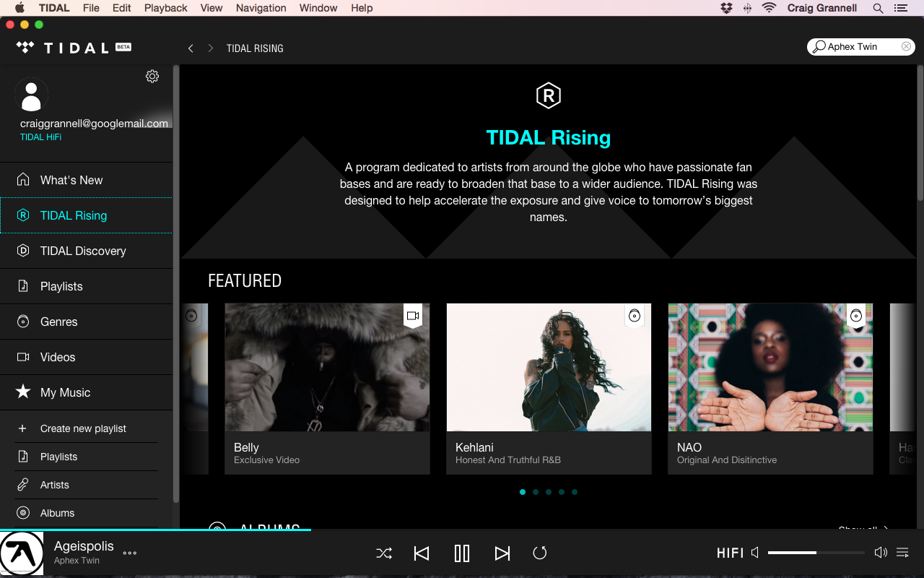The height and width of the screenshot is (578, 924).
Task: Click the search magnifier icon in field
Action: (x=819, y=47)
